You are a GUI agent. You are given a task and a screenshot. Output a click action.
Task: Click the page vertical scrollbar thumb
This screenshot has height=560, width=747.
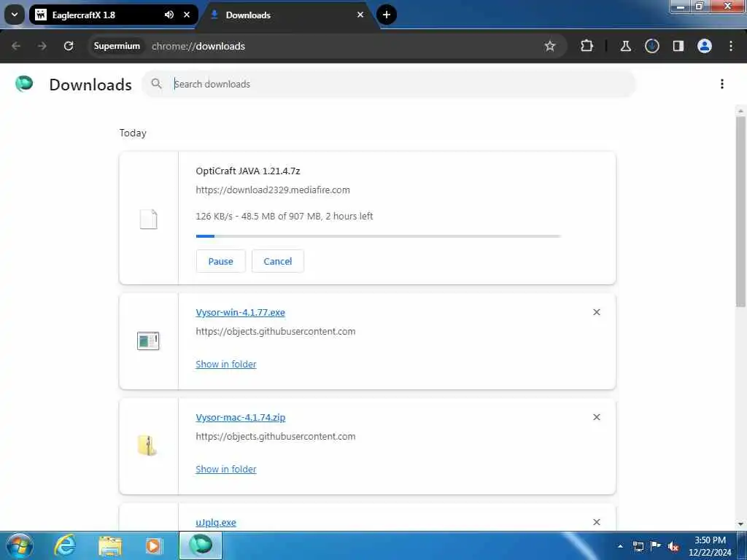click(740, 211)
